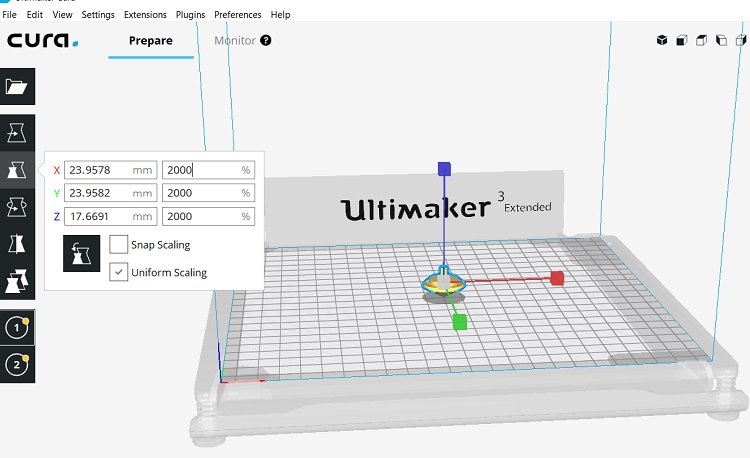This screenshot has width=750, height=458.
Task: Click the Monitor help question mark icon
Action: click(265, 41)
